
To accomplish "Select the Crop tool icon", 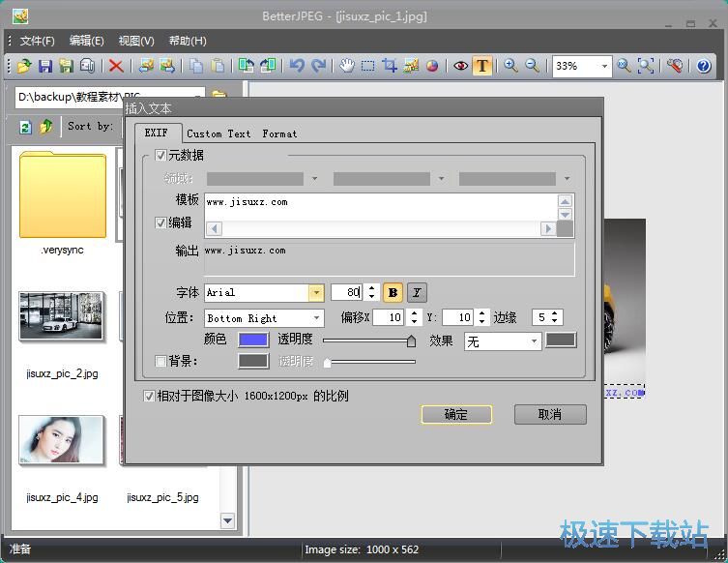I will [390, 66].
